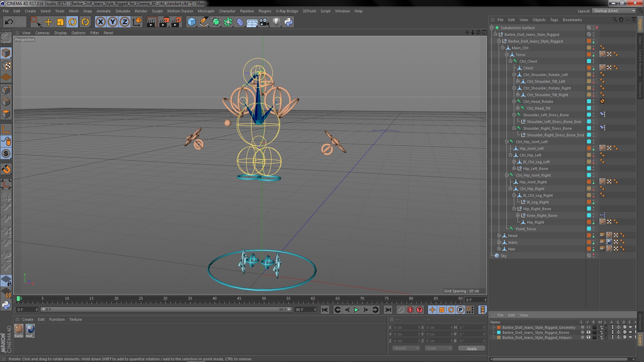Toggle solo for Rigged_Geometry layer
Image resolution: width=644 pixels, height=362 pixels.
tap(583, 327)
